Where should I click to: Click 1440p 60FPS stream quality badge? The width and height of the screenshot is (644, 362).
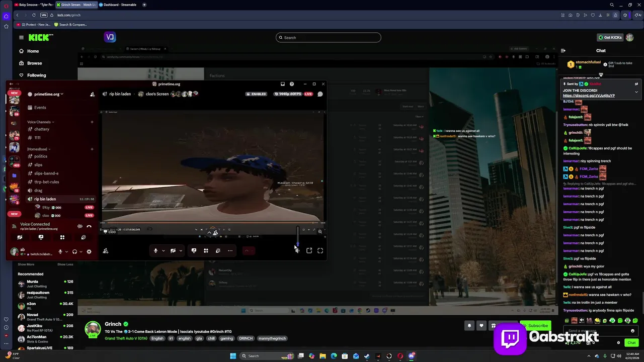click(287, 94)
